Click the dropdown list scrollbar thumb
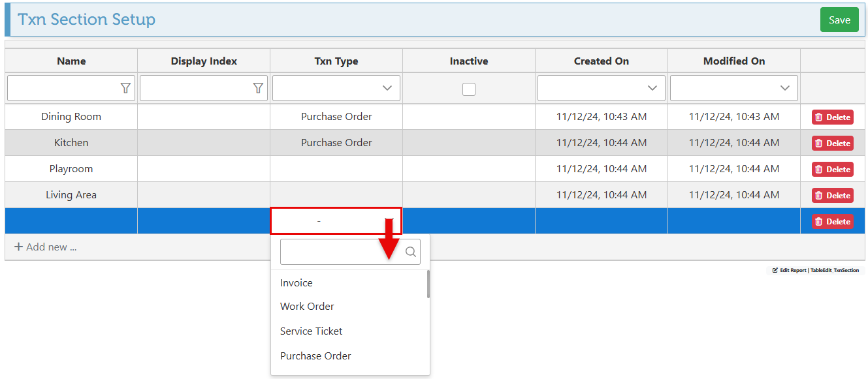The height and width of the screenshot is (379, 868). [x=428, y=284]
